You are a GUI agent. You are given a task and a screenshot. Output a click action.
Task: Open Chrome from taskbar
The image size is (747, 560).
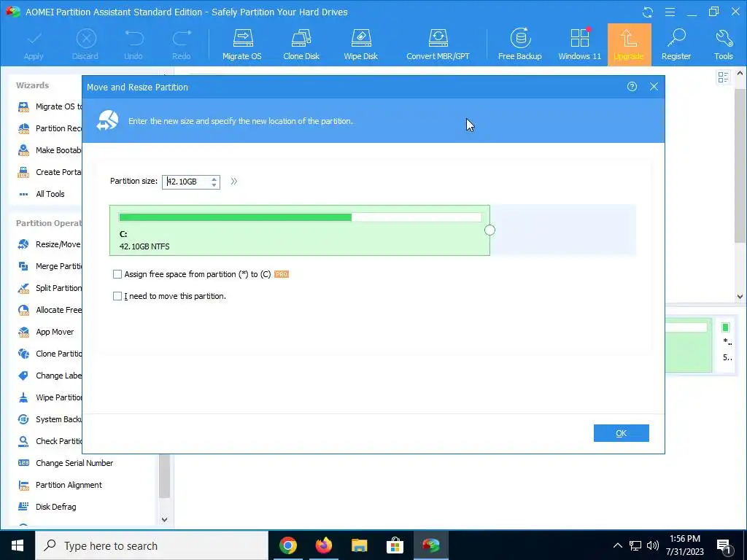(288, 545)
